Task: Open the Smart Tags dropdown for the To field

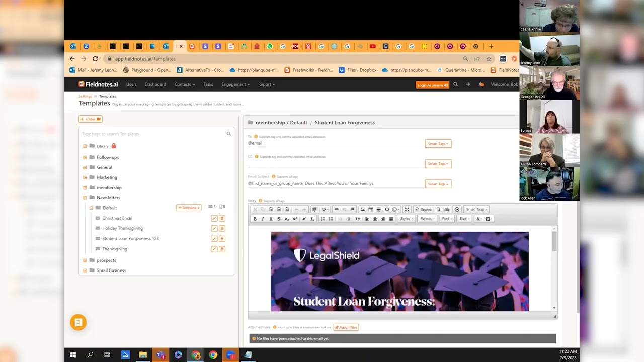Action: pyautogui.click(x=438, y=144)
